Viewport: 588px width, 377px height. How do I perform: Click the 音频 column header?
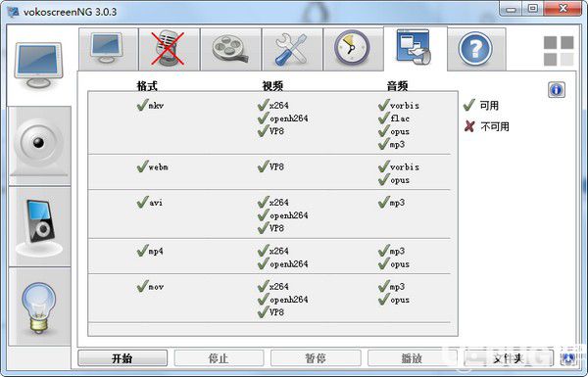tap(398, 86)
